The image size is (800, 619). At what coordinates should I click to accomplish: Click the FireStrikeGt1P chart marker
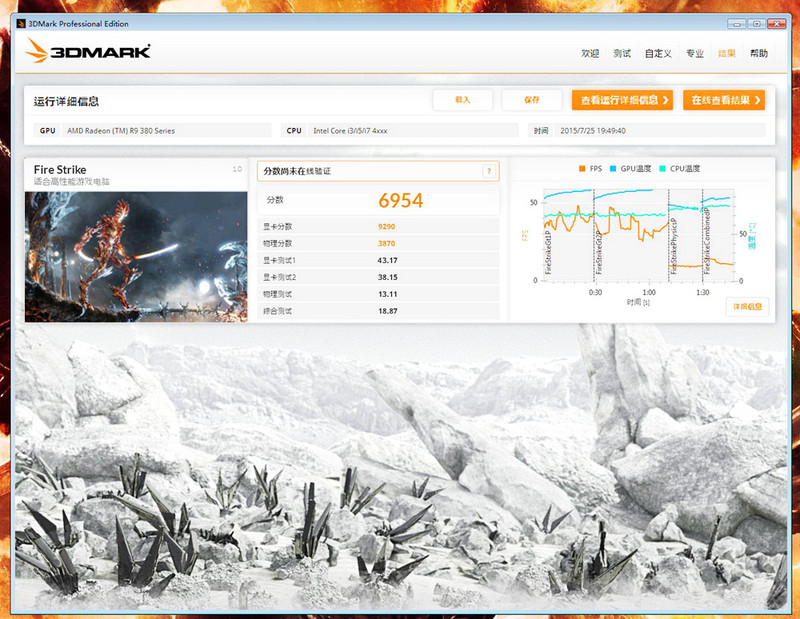549,252
